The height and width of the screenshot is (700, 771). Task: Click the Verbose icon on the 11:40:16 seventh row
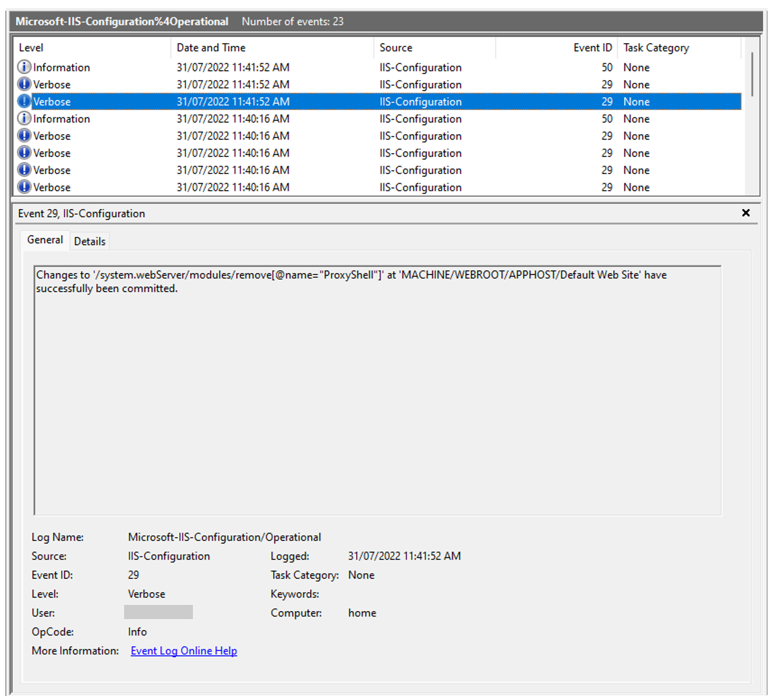coord(24,170)
